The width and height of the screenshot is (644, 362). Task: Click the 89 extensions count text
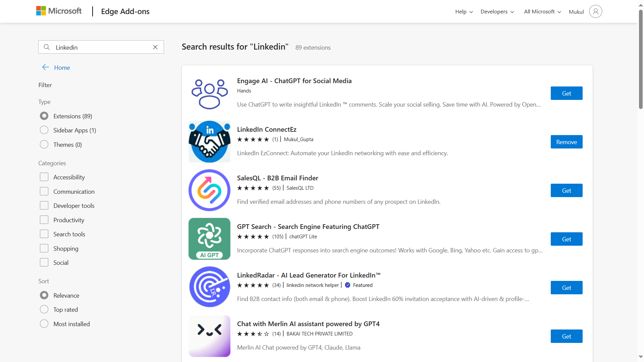[313, 48]
